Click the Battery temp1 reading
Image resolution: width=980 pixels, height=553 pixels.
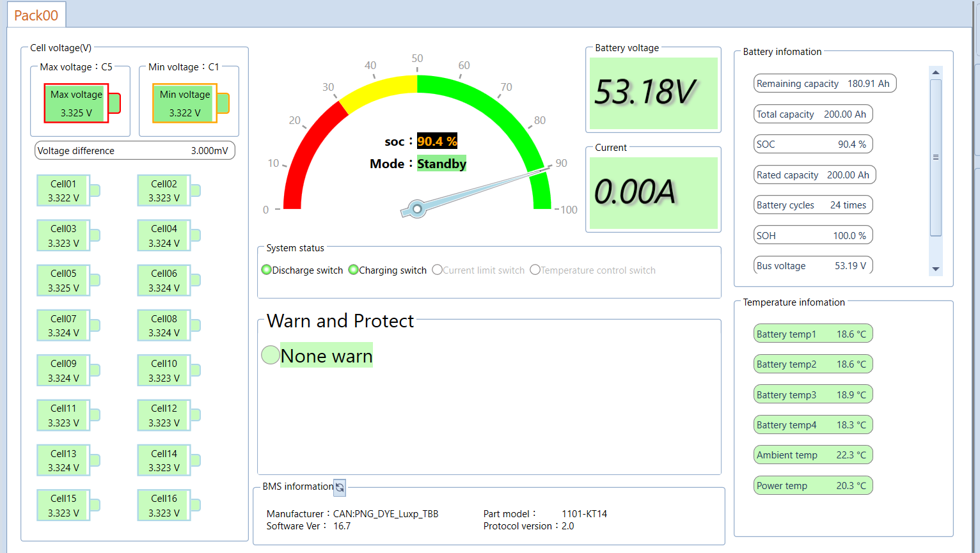[813, 334]
